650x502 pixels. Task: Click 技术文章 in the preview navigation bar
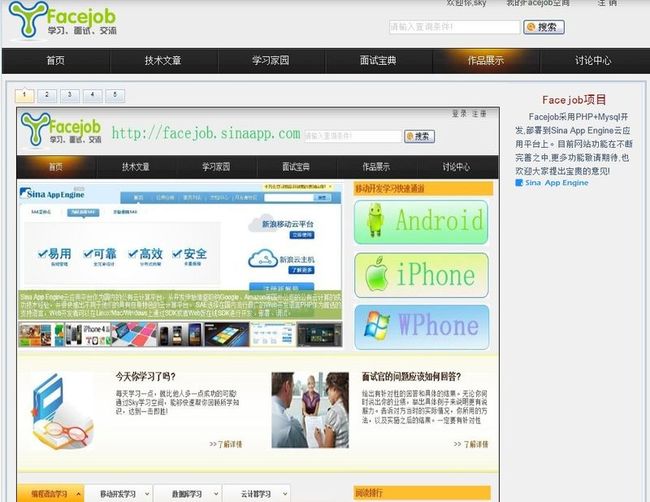(136, 167)
